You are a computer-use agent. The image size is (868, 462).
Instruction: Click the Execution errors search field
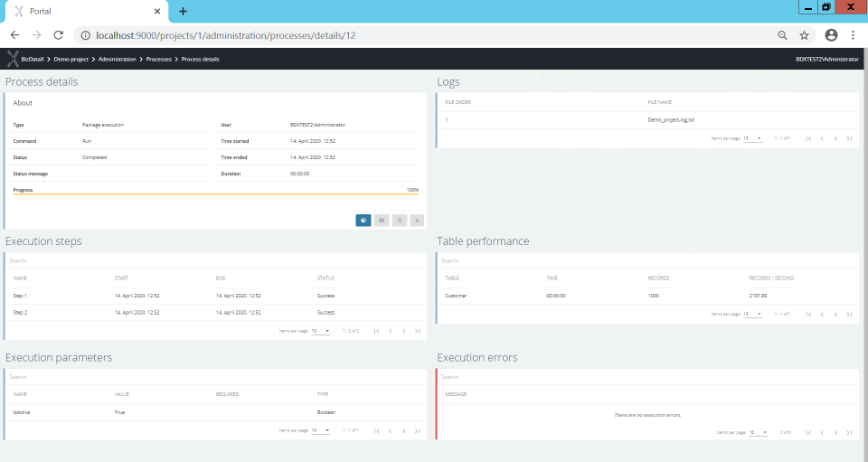coord(647,377)
